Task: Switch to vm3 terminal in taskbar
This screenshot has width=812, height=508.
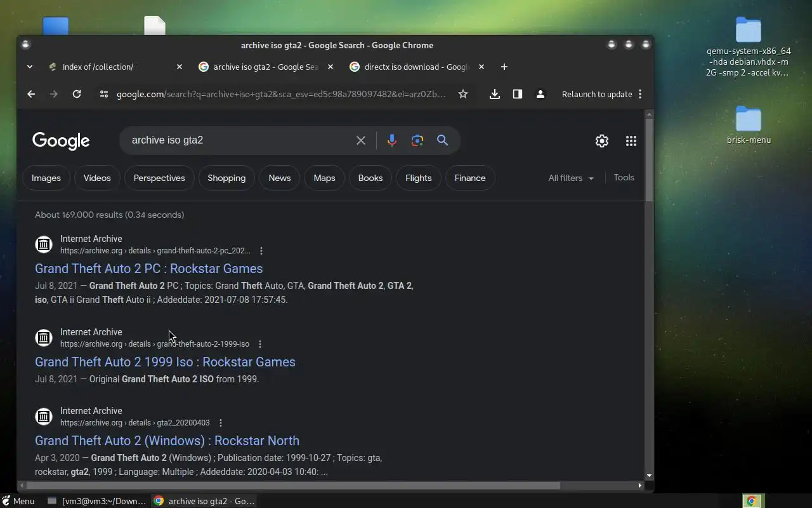Action: (x=98, y=501)
